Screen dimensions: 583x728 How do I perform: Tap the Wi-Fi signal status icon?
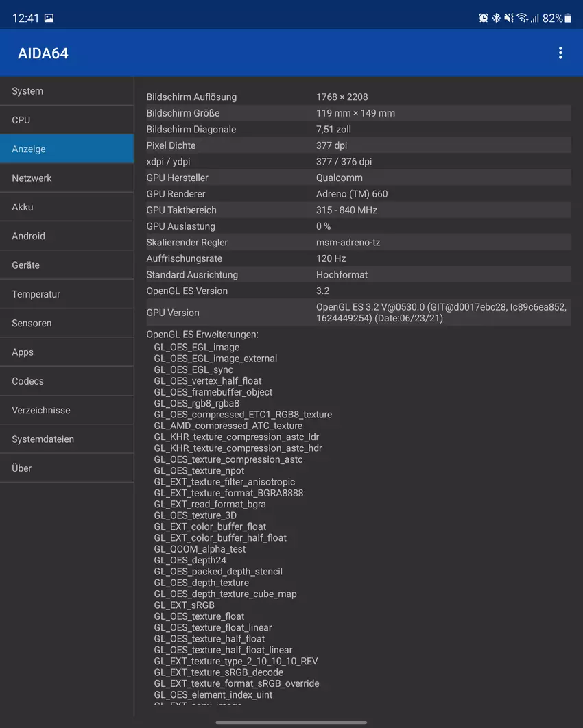click(523, 19)
